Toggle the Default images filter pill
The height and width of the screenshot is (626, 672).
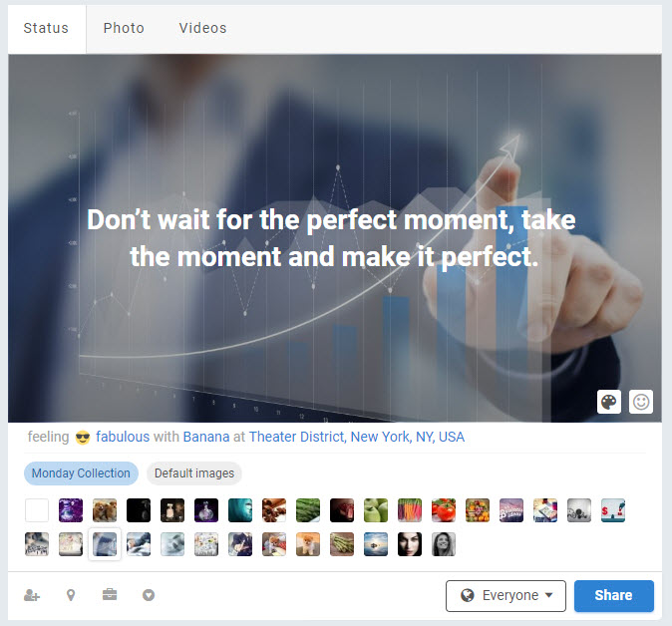(x=194, y=473)
